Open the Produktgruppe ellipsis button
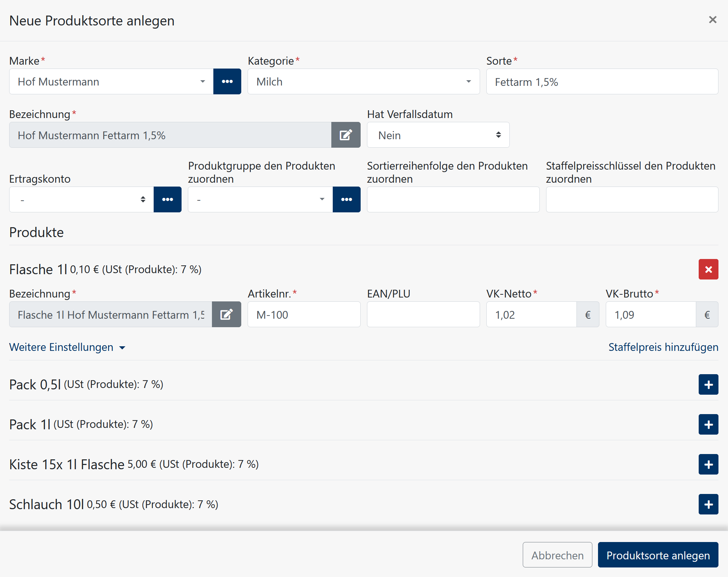Screen dimensions: 728x577 tap(347, 200)
